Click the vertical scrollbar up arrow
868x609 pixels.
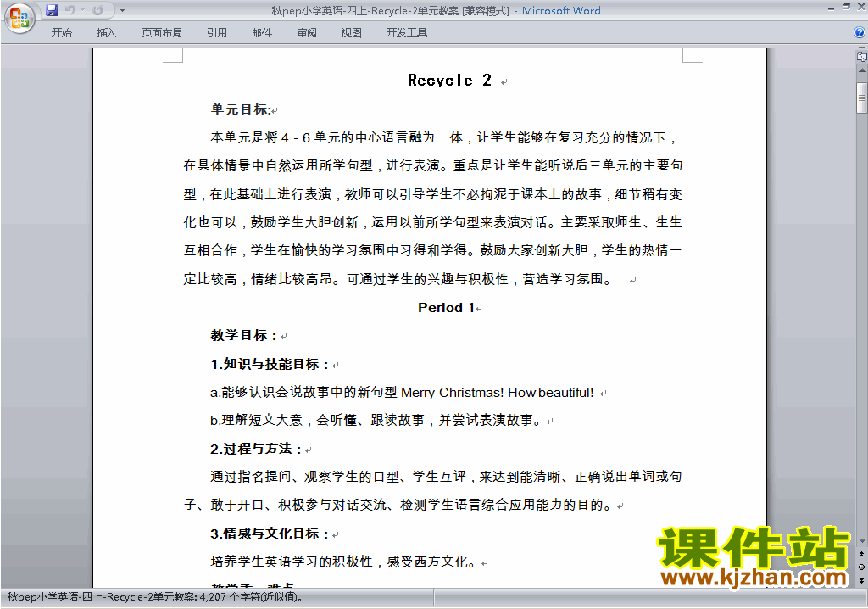click(x=862, y=71)
